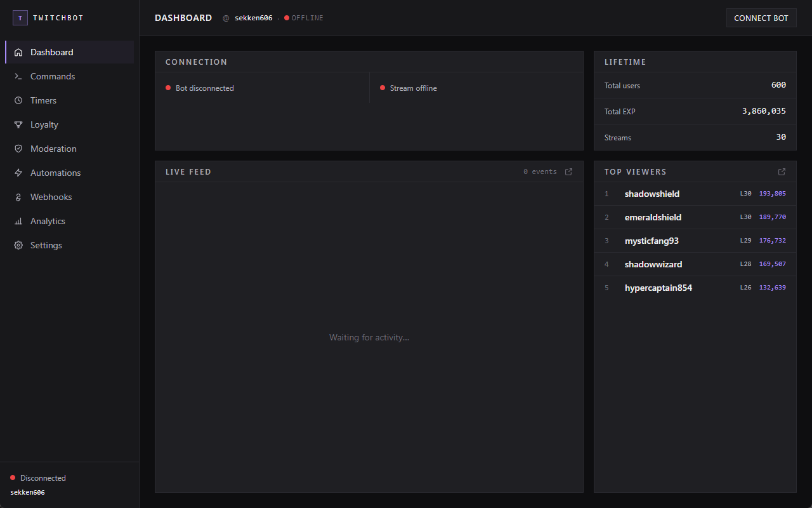Click the TwitchBot logo icon

pyautogui.click(x=20, y=18)
